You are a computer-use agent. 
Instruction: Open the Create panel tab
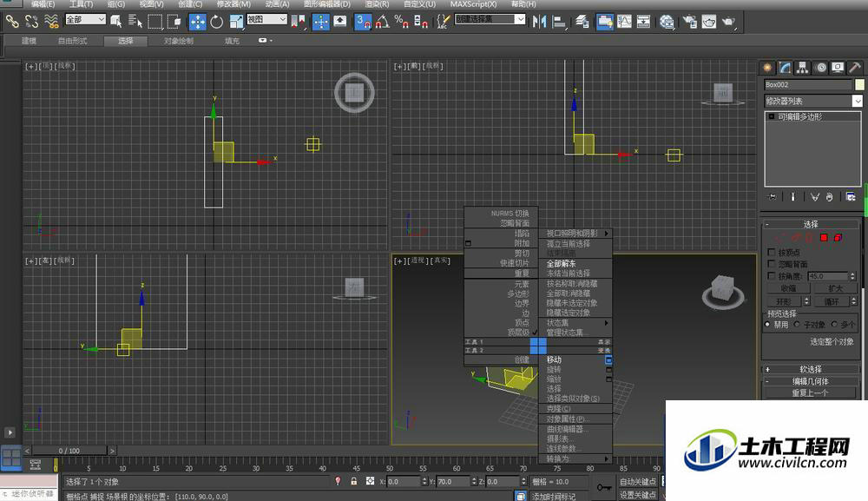[767, 68]
